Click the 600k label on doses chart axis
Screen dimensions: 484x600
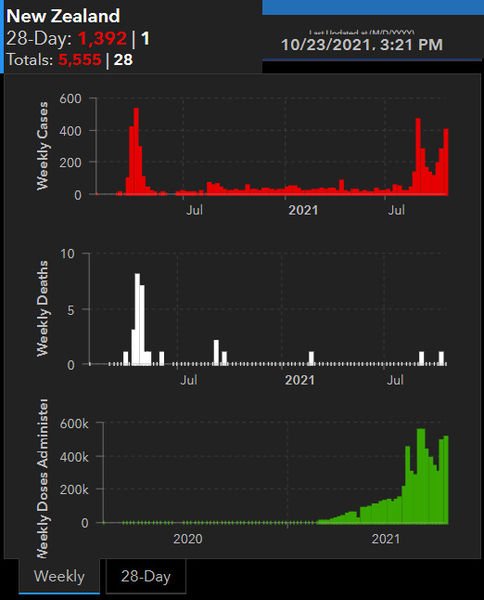tap(74, 424)
